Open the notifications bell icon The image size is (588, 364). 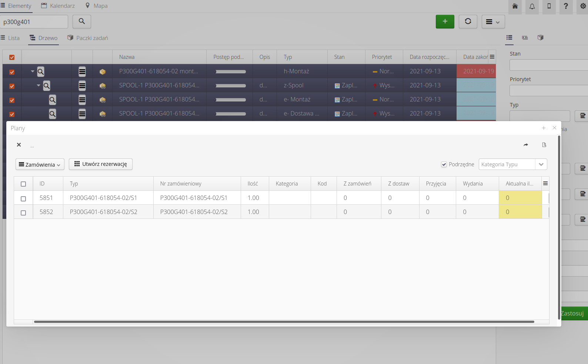(532, 6)
